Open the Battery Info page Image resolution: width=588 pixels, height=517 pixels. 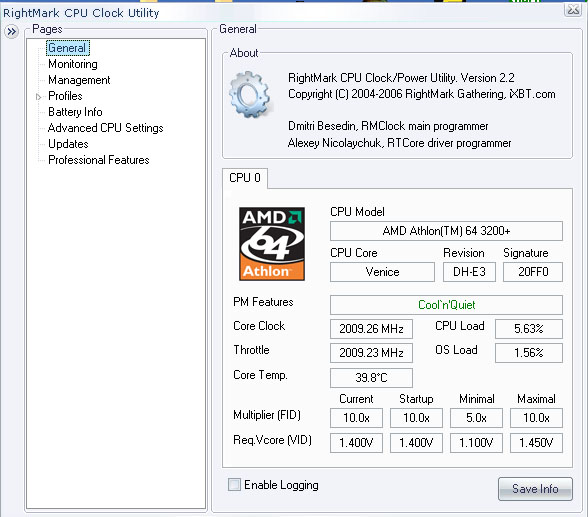coord(75,112)
